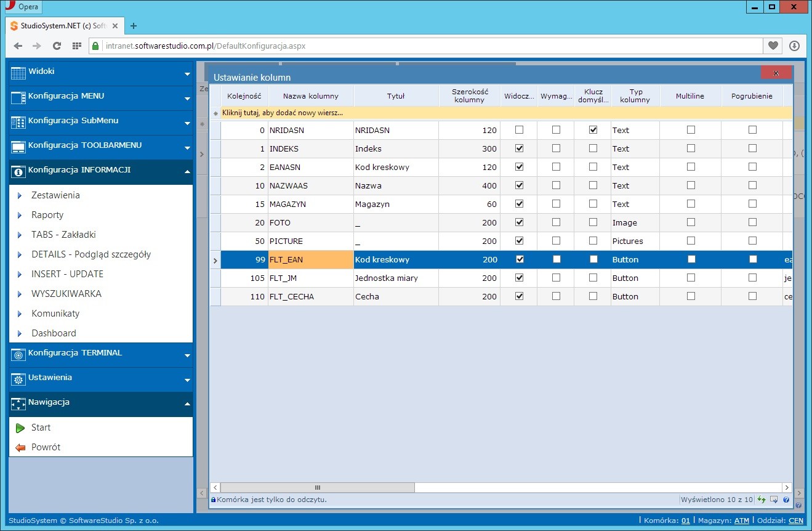
Task: Uncheck the default key checkbox for NRIDASN
Action: click(x=593, y=130)
